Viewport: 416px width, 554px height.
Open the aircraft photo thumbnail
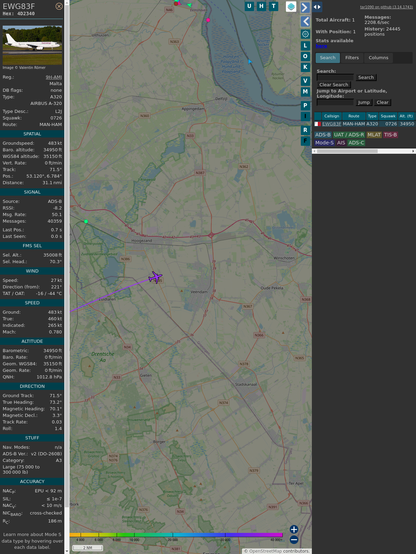(x=32, y=45)
